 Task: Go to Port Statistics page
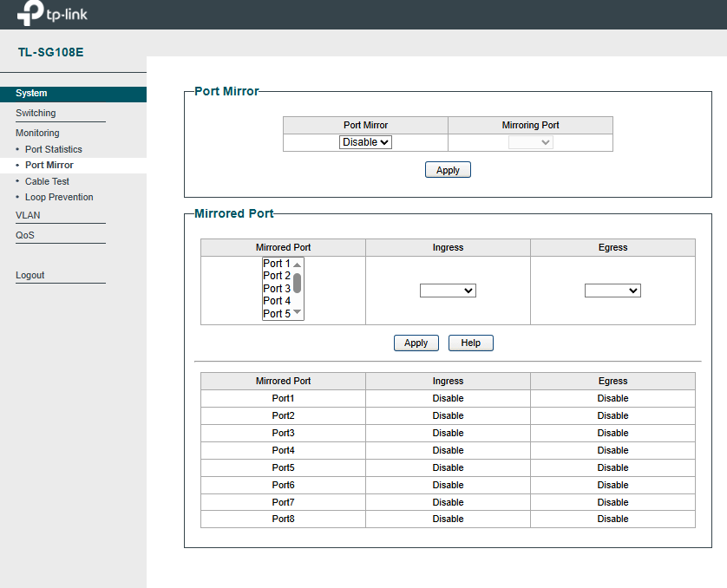53,149
